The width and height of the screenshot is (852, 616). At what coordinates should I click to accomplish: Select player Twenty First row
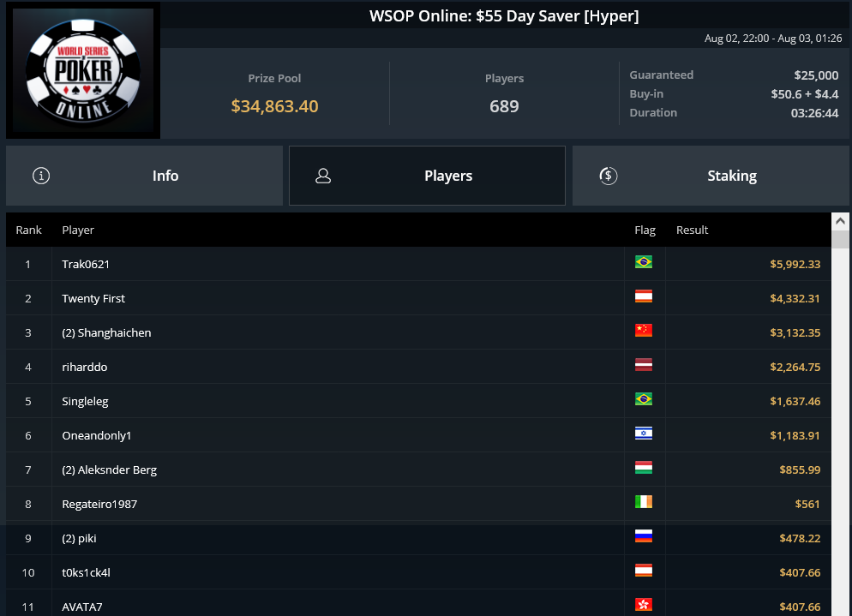coord(418,298)
